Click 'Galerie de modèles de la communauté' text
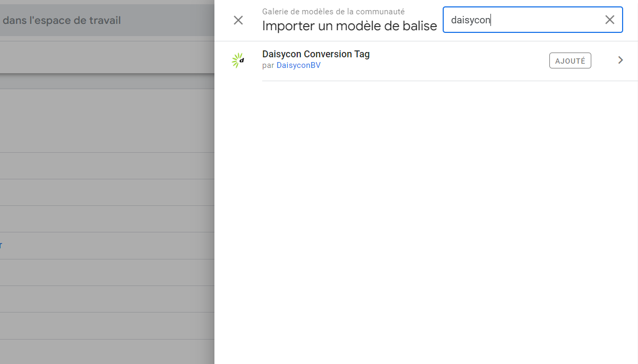Viewport: 638px width, 364px height. (x=333, y=11)
